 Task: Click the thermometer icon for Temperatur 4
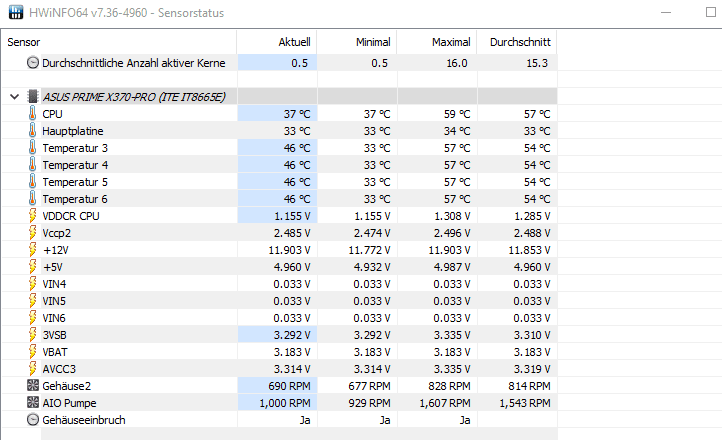32,165
